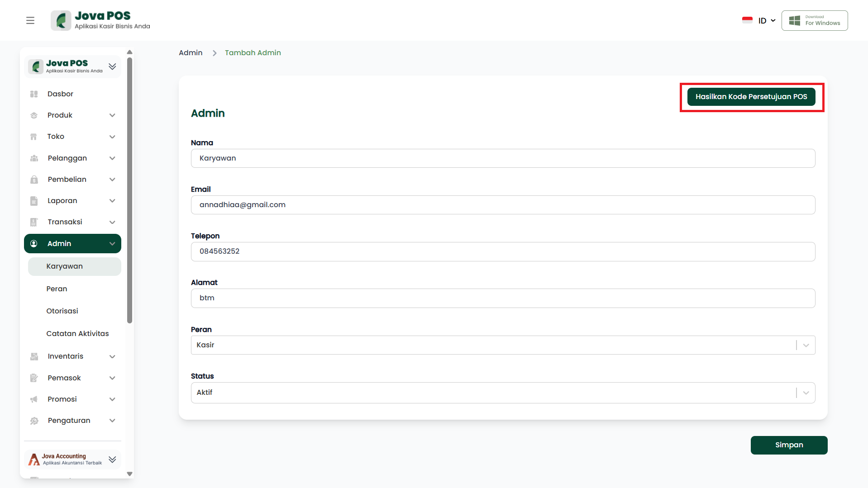Collapse the Admin sidebar section
Screen dimensions: 868x488
tap(112, 244)
